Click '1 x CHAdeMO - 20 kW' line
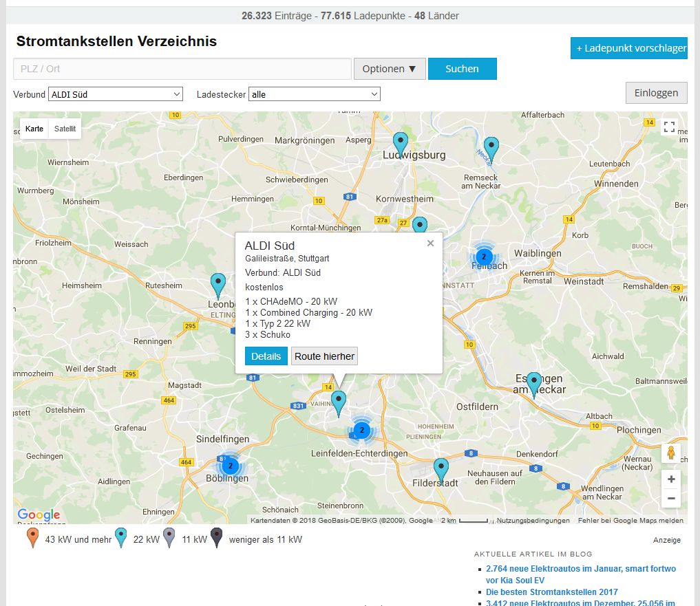 click(291, 301)
